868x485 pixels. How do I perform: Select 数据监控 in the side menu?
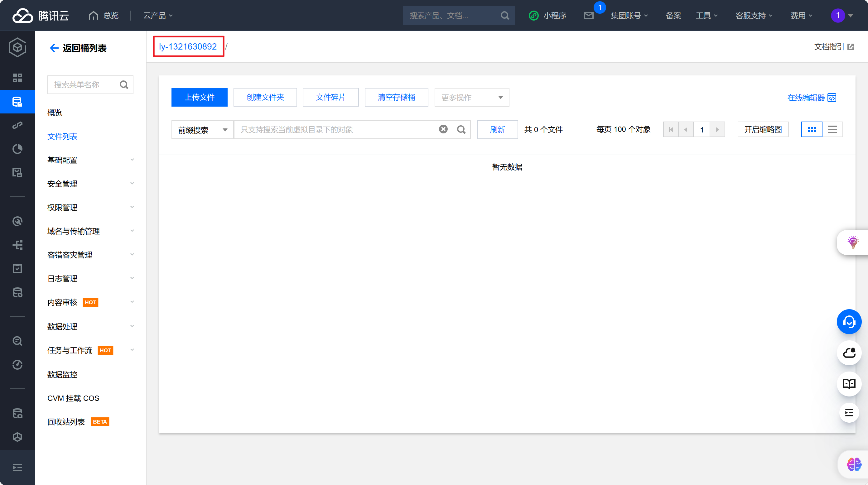click(62, 374)
